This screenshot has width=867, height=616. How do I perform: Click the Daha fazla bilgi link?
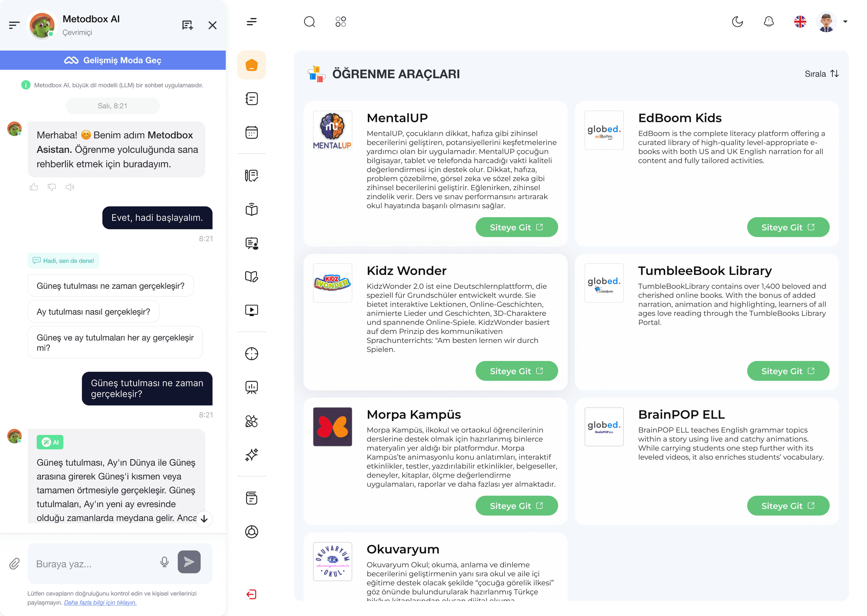(100, 602)
